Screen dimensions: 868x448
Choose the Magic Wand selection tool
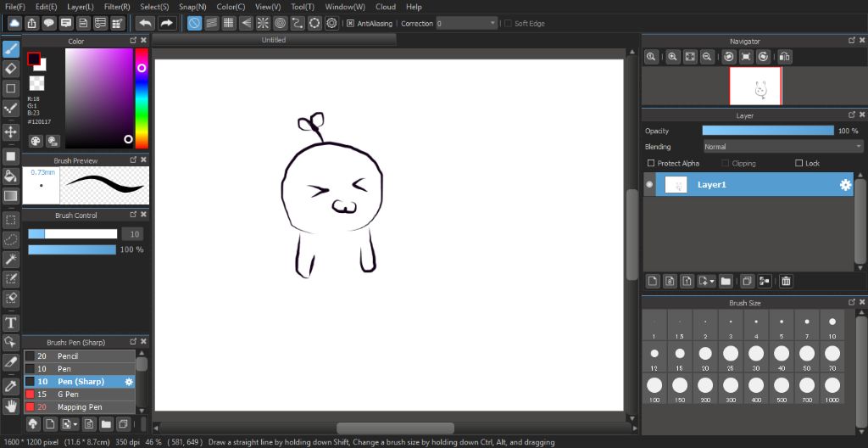click(11, 259)
